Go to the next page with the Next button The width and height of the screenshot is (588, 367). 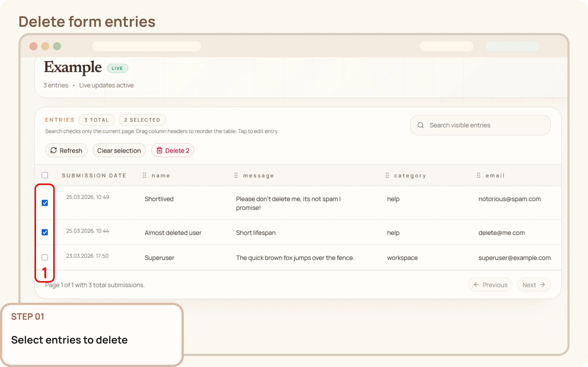point(534,285)
